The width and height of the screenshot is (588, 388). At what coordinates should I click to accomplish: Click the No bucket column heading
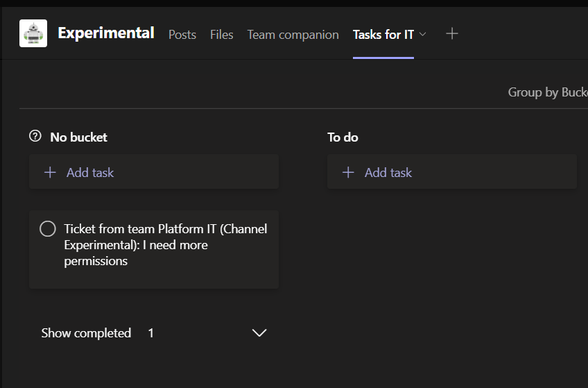78,137
